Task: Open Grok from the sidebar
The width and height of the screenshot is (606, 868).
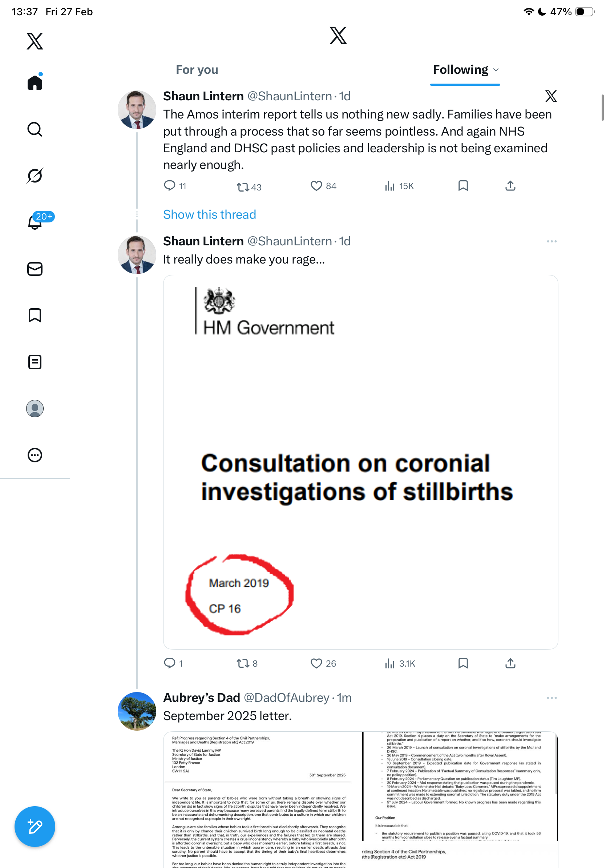Action: [35, 176]
